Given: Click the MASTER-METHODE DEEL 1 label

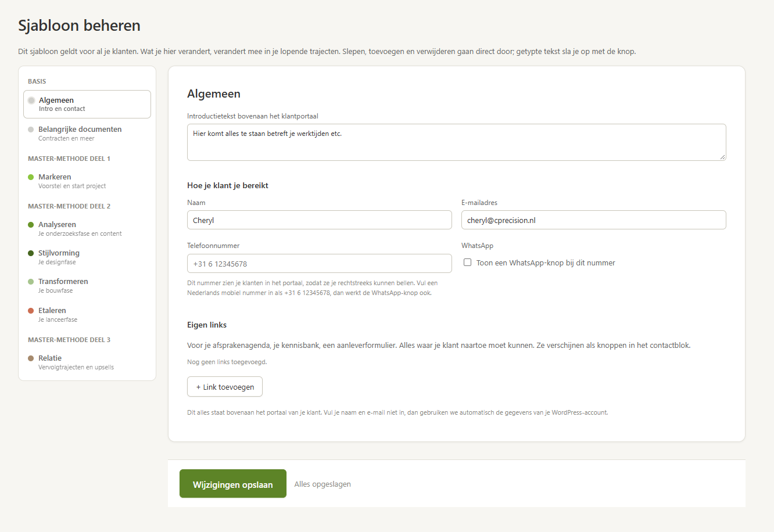Looking at the screenshot, I should click(69, 159).
